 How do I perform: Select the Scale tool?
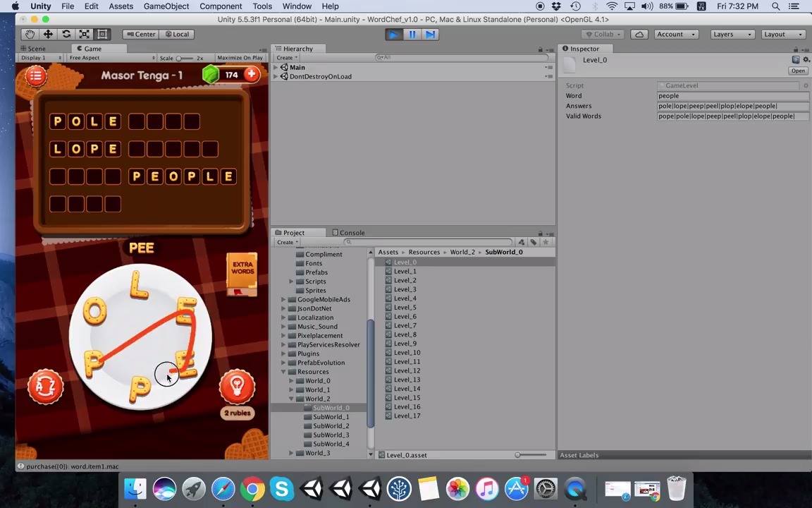click(84, 34)
